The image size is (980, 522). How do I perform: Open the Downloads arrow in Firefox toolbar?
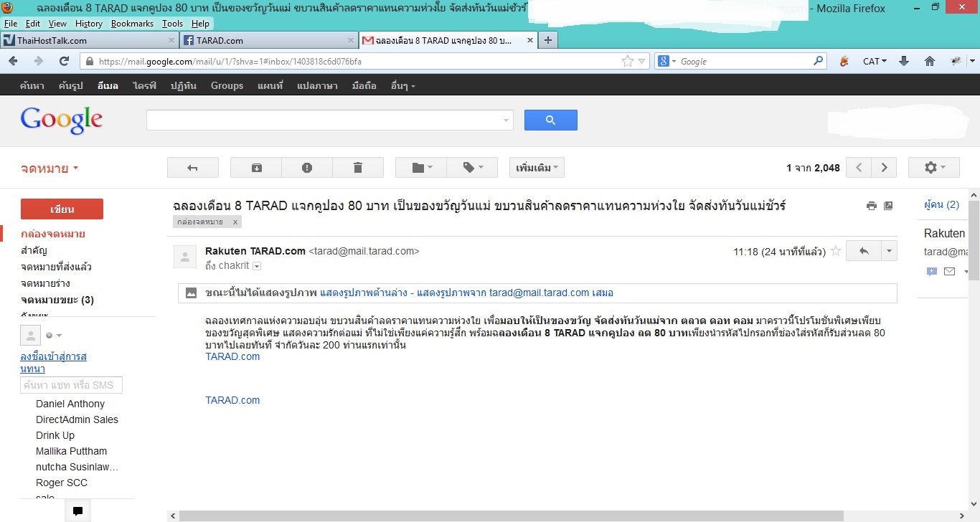coord(904,61)
